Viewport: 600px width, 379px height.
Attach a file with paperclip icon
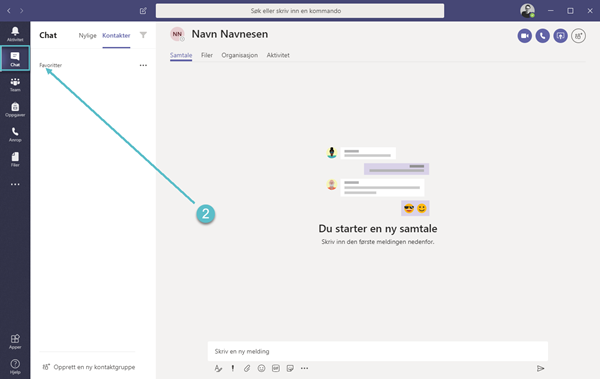point(247,368)
